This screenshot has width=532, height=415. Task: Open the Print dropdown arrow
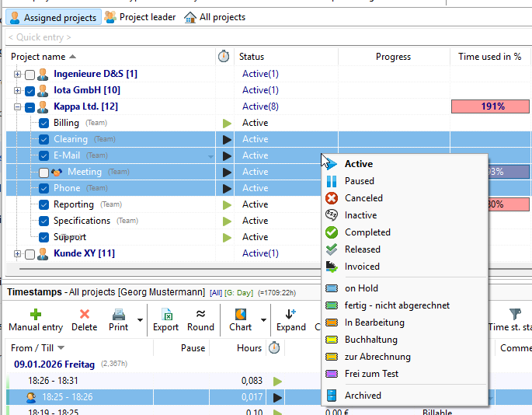140,319
